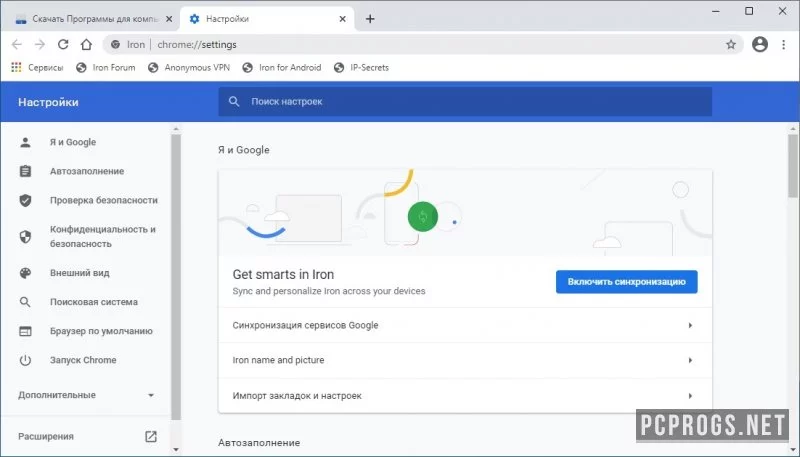Click the Поиск настроек search field
Viewport: 800px width, 457px height.
[x=465, y=101]
